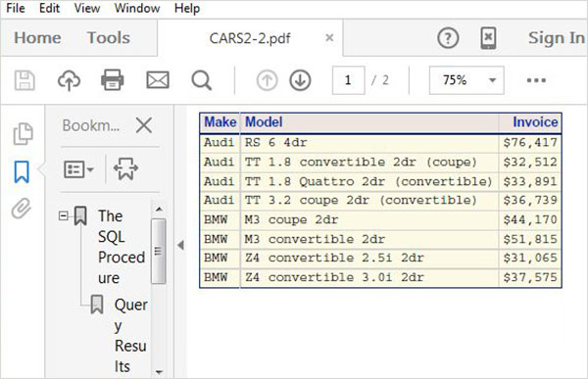Open the 75% zoom dropdown
The height and width of the screenshot is (379, 588).
click(466, 80)
